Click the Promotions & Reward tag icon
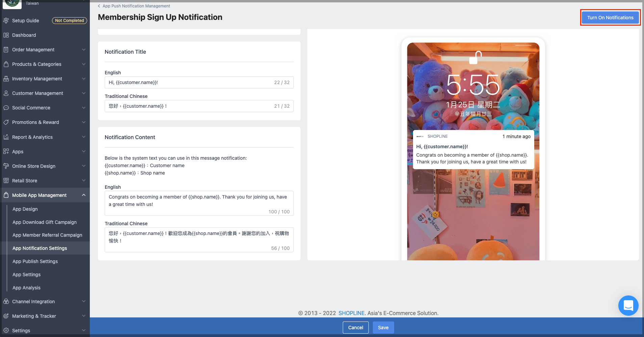This screenshot has height=337, width=644. [x=6, y=122]
